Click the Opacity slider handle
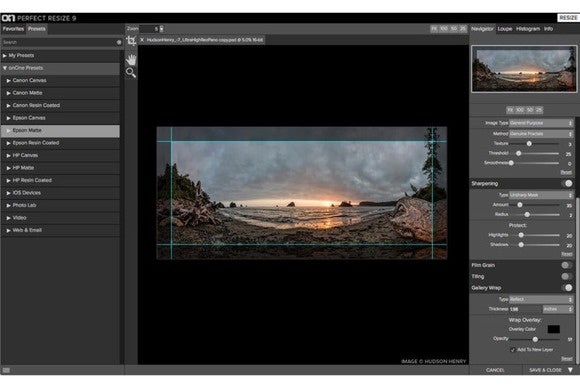This screenshot has width=580, height=388. (x=535, y=339)
